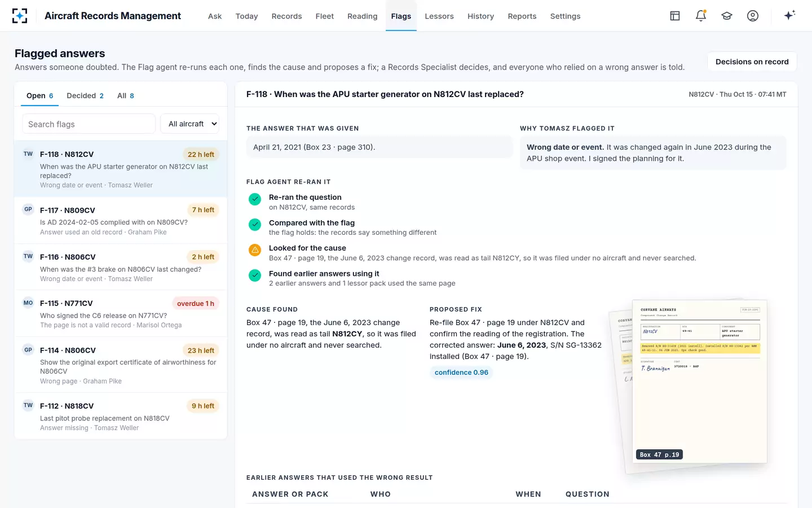Click the '22 h left' badge on F-118
This screenshot has width=812, height=508.
201,155
